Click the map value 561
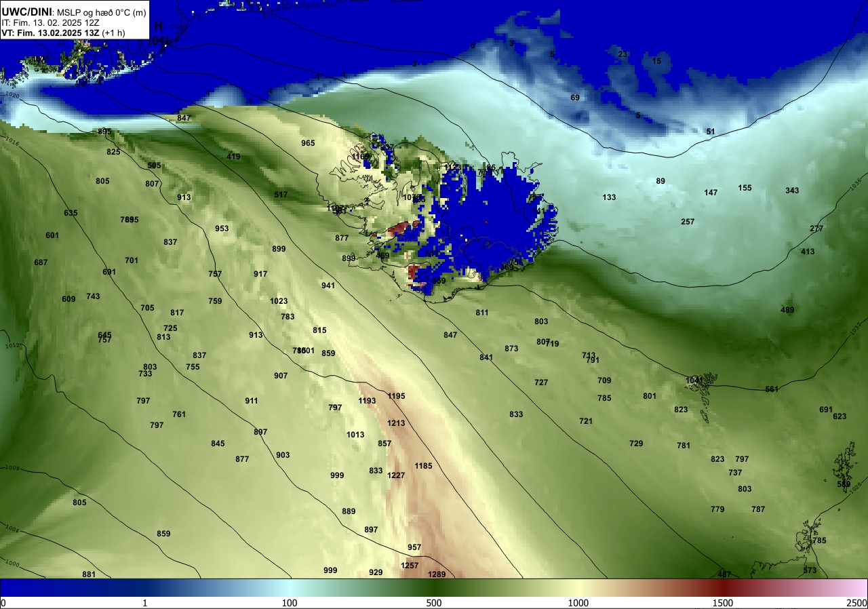Image resolution: width=868 pixels, height=609 pixels. coord(772,389)
